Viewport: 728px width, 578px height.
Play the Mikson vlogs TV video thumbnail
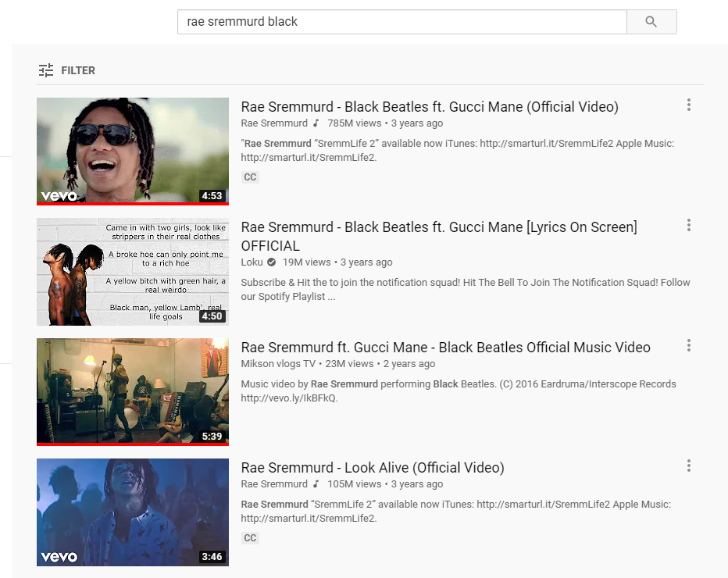[133, 391]
